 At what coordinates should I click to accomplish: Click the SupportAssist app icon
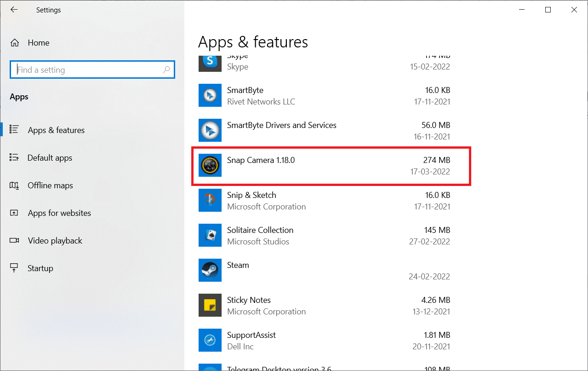pyautogui.click(x=210, y=341)
